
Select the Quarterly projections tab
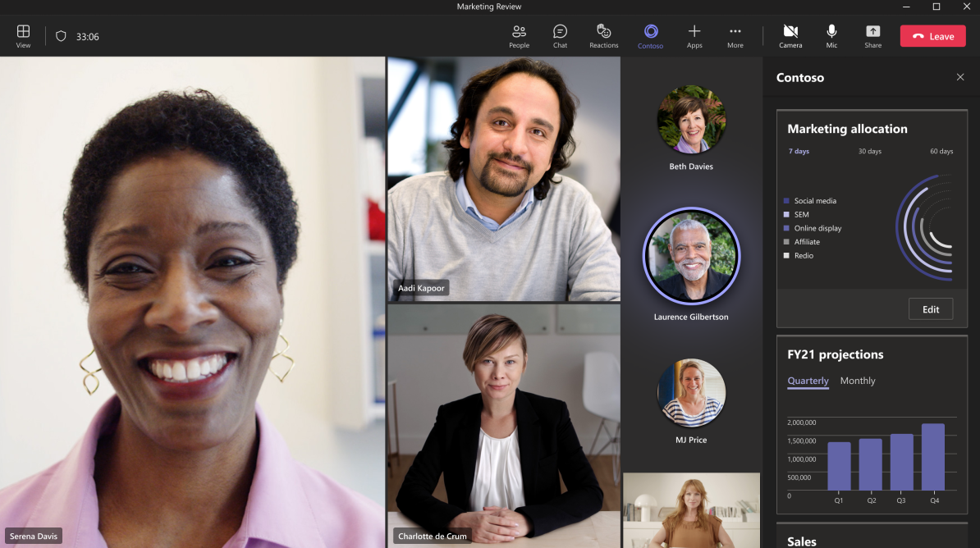[808, 381]
